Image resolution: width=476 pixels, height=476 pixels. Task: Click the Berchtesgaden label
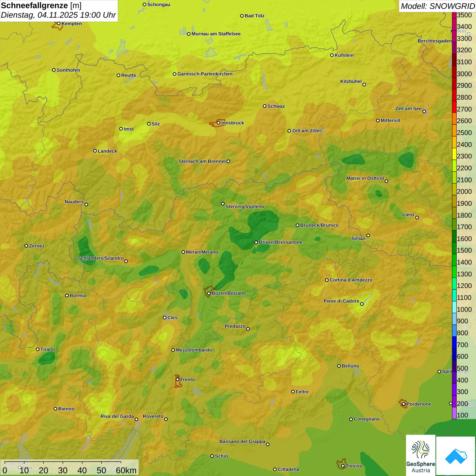[x=435, y=41]
